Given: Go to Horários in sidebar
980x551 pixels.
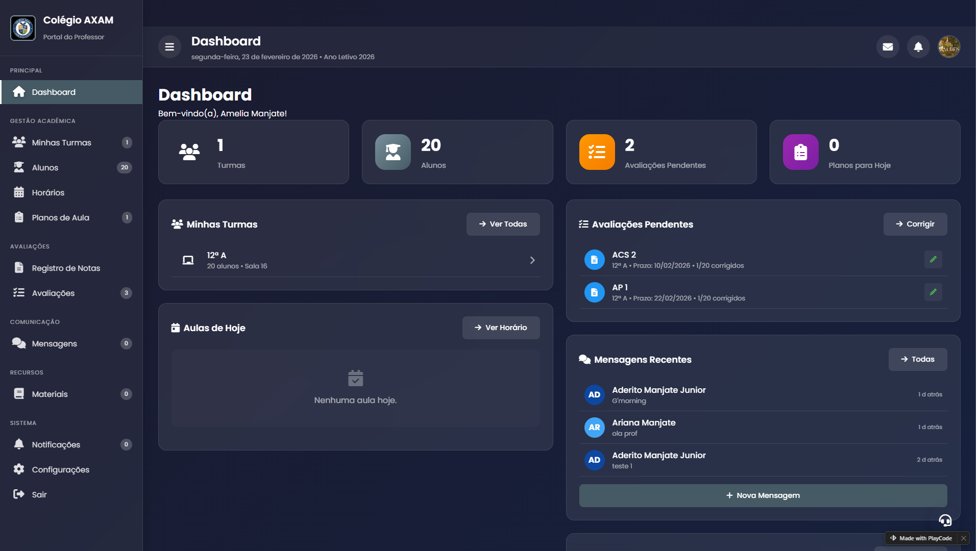Looking at the screenshot, I should coord(48,193).
